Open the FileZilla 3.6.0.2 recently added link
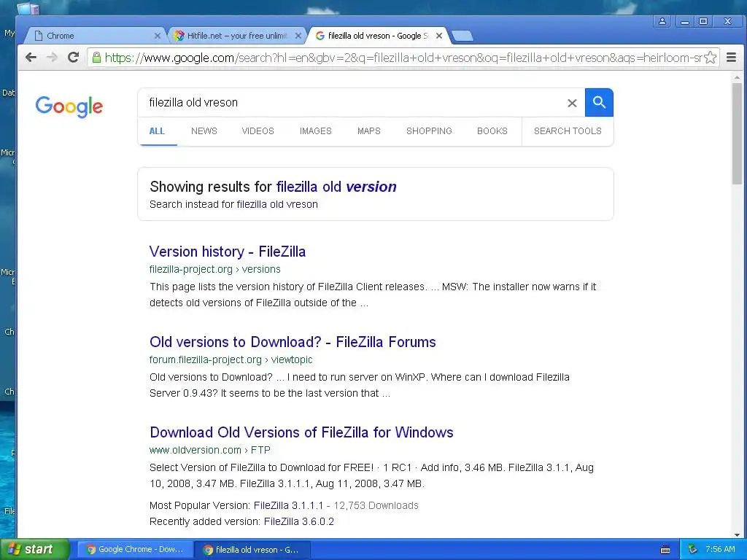 point(298,521)
